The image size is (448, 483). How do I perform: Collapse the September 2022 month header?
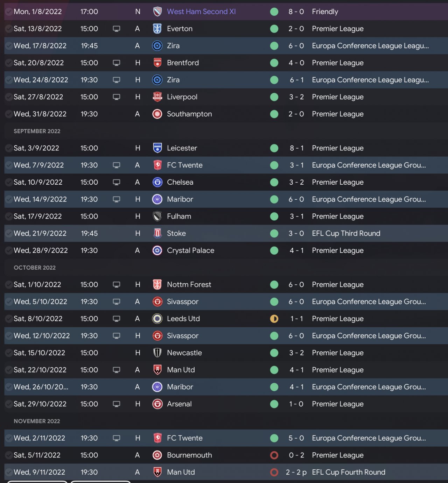click(x=37, y=131)
